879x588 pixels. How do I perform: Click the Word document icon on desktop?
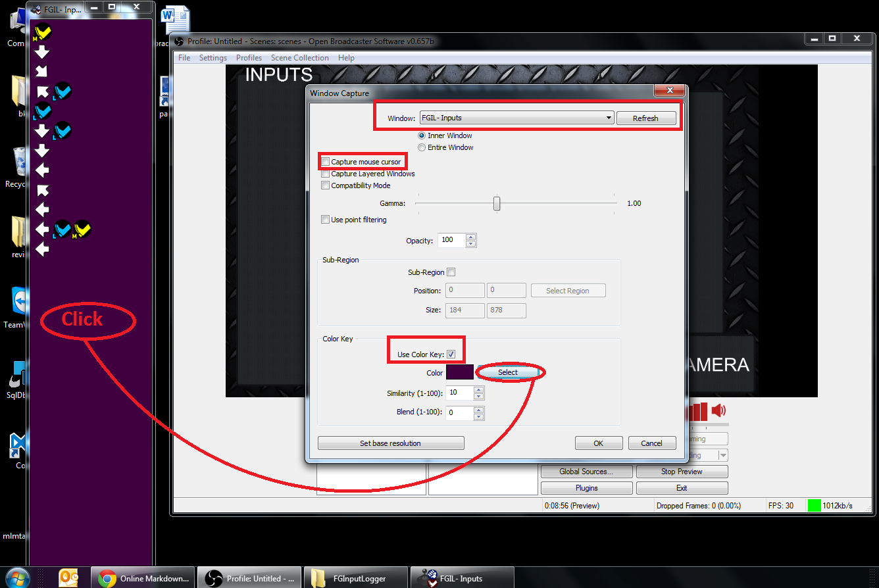[x=174, y=20]
